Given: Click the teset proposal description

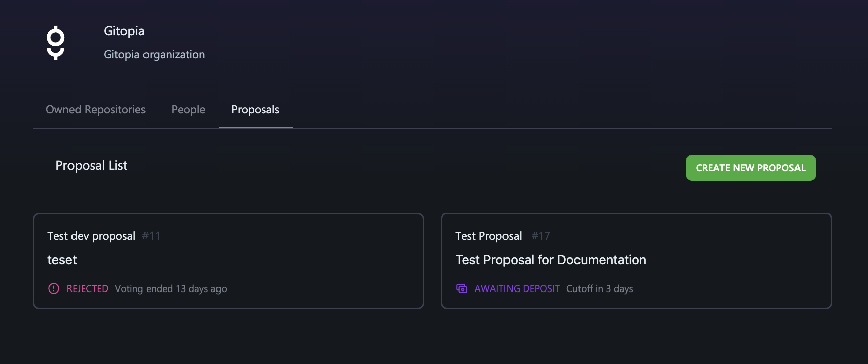Looking at the screenshot, I should (62, 260).
